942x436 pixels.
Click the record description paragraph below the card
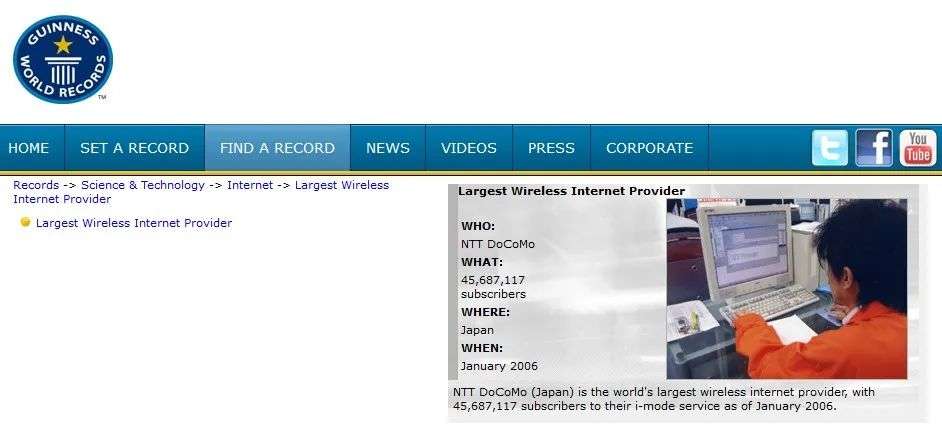[x=664, y=399]
